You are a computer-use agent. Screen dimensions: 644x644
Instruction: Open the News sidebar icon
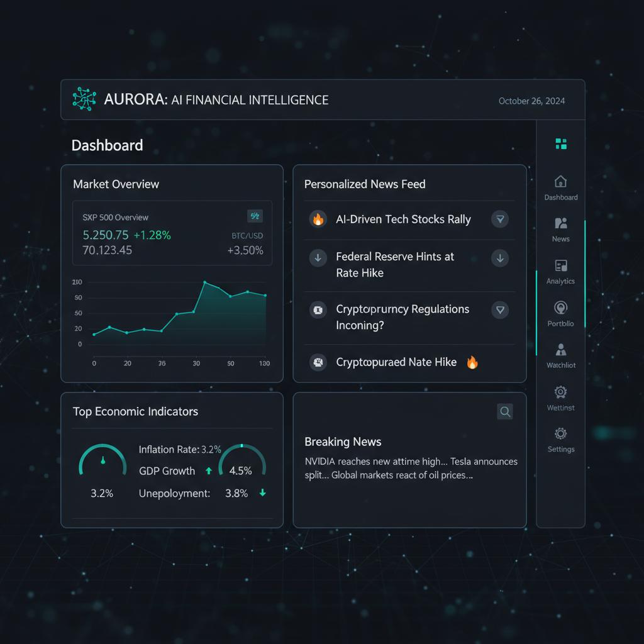pyautogui.click(x=561, y=224)
